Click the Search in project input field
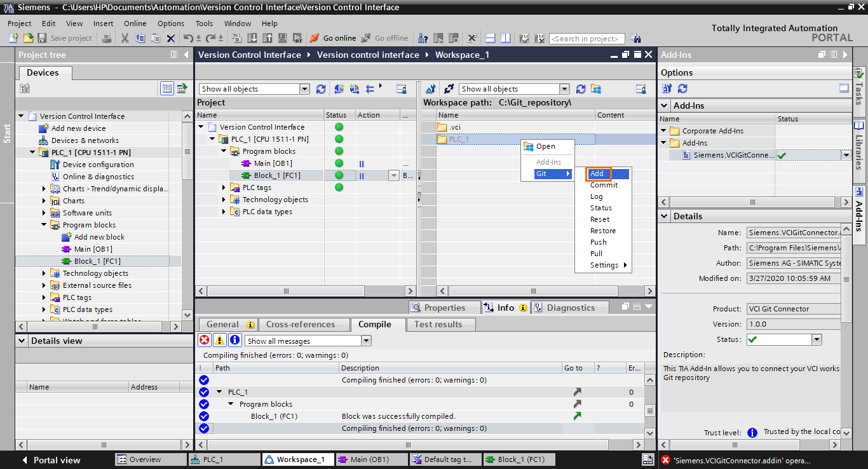Screen dimensions: 868x469 [x=587, y=38]
